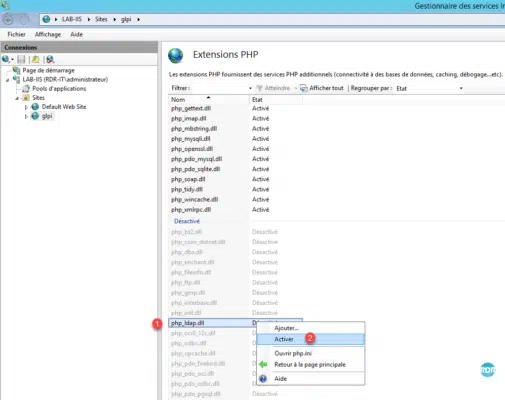Collapse the Désactivé group header

187,221
